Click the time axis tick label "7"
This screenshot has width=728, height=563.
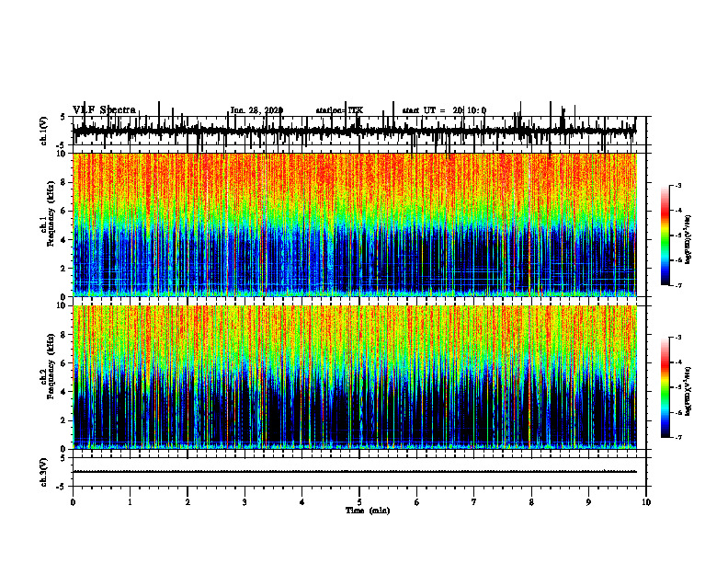[474, 502]
